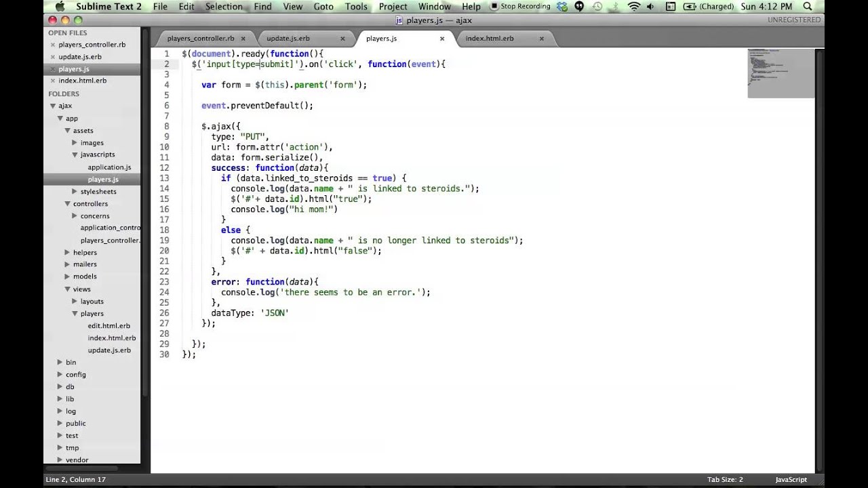Open the Project menu
This screenshot has height=488, width=868.
(393, 7)
